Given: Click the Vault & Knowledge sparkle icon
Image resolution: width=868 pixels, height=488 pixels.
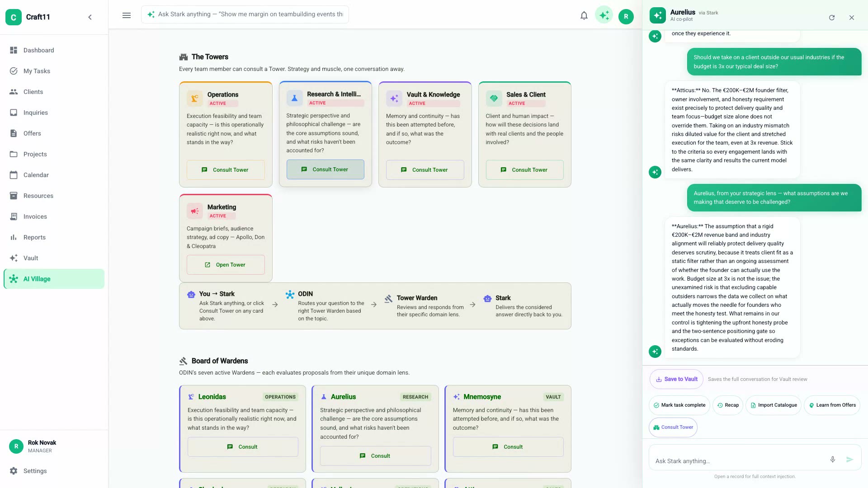Looking at the screenshot, I should (x=394, y=98).
